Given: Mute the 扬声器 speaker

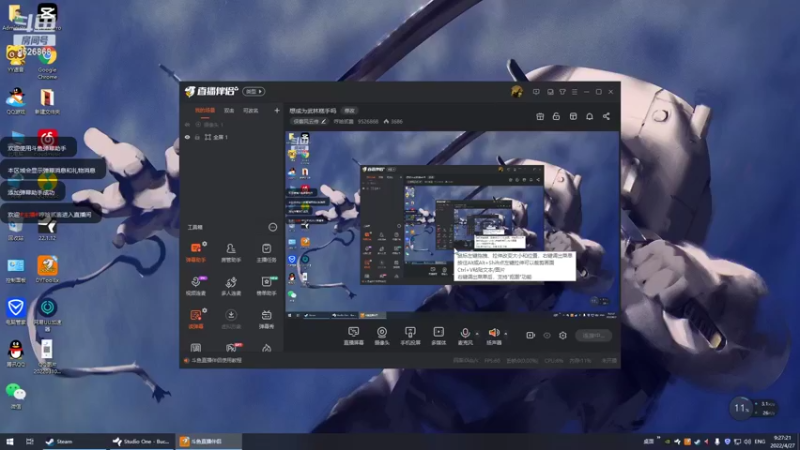Looking at the screenshot, I should point(493,336).
